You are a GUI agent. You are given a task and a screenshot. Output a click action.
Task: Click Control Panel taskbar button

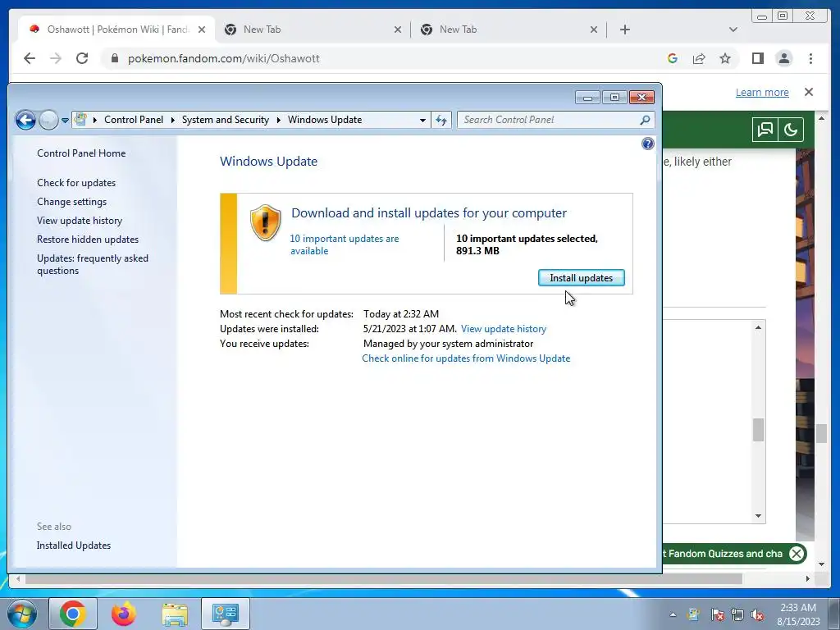(225, 614)
